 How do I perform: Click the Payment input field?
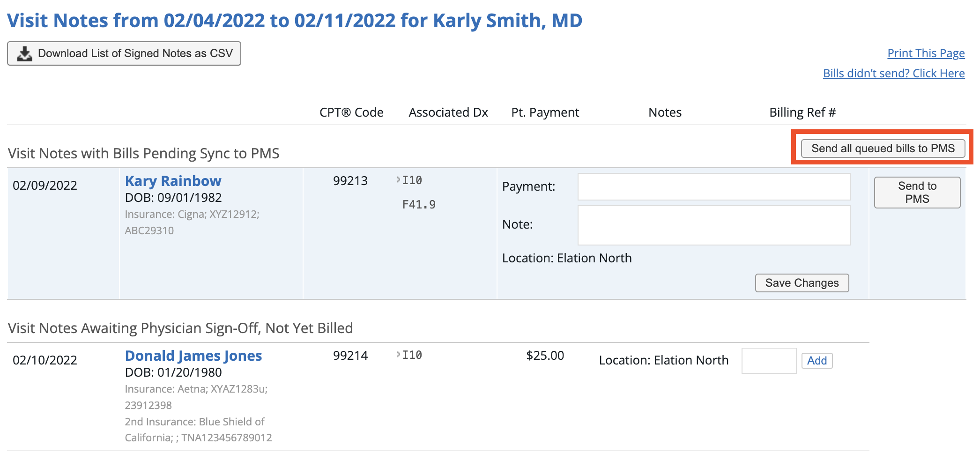714,186
